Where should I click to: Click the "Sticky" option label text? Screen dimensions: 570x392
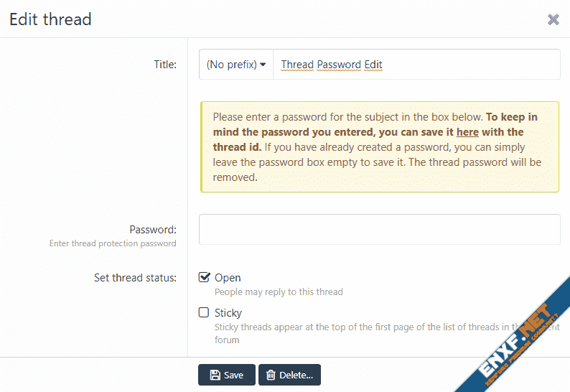[x=228, y=313]
